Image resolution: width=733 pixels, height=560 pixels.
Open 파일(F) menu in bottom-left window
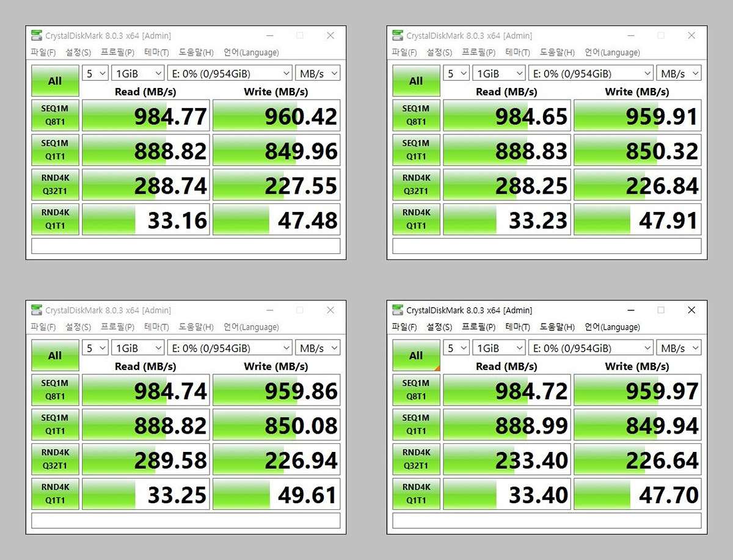(43, 327)
